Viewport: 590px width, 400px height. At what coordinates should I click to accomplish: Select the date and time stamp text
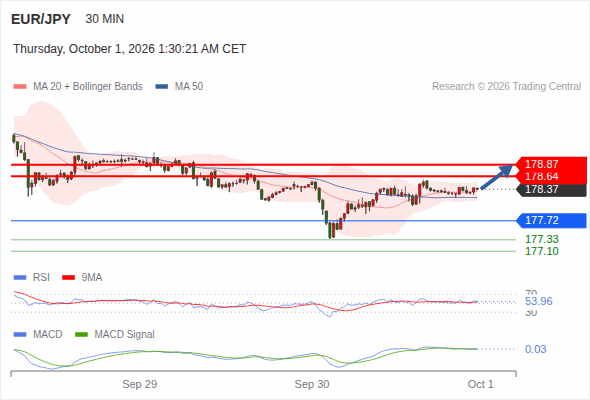(x=129, y=49)
